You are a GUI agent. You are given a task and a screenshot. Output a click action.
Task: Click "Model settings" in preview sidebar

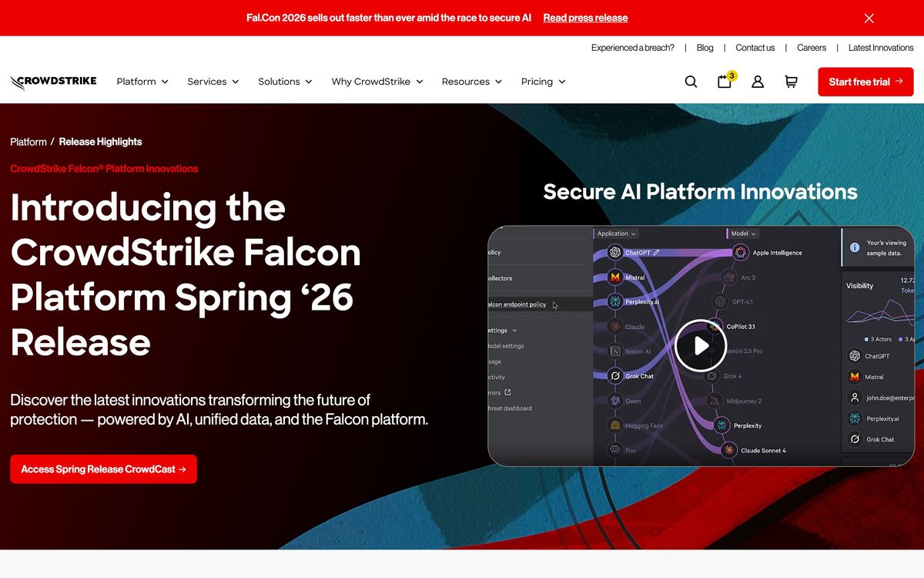[507, 346]
